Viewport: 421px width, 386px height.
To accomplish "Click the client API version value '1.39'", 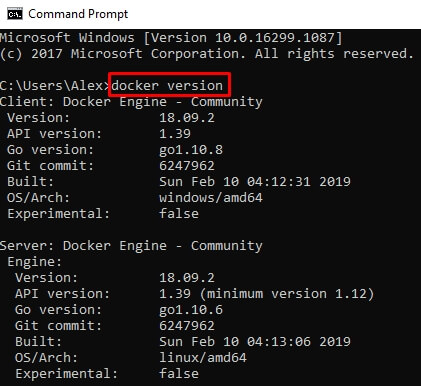I will [175, 134].
